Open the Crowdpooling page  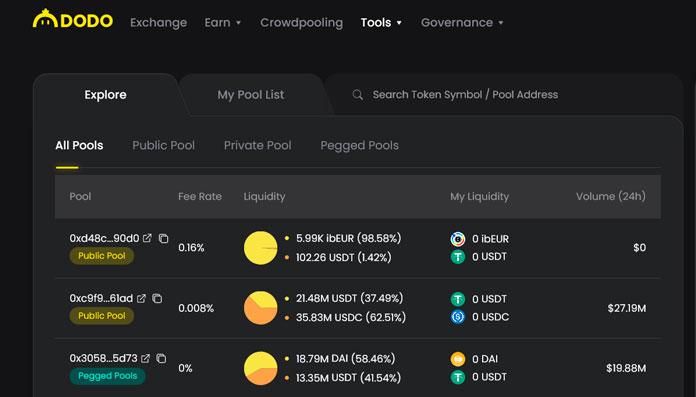[301, 23]
